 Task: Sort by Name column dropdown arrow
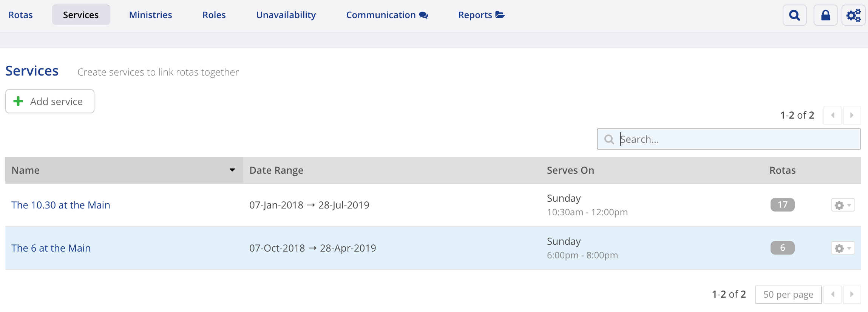(x=232, y=170)
